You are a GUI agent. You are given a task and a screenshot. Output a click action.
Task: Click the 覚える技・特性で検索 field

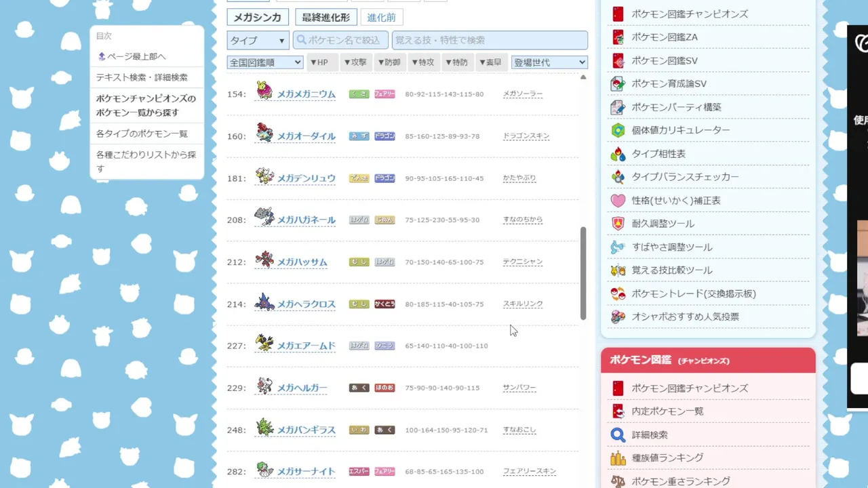coord(490,41)
